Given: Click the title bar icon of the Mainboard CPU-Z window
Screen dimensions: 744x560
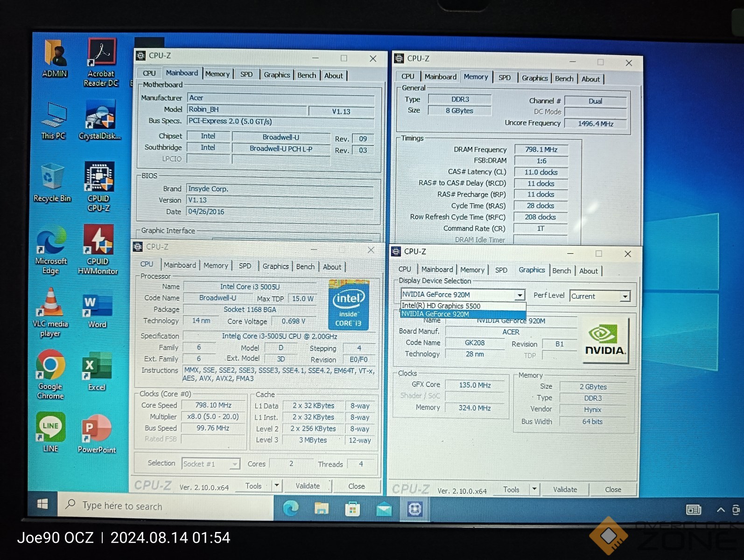Looking at the screenshot, I should tap(140, 56).
